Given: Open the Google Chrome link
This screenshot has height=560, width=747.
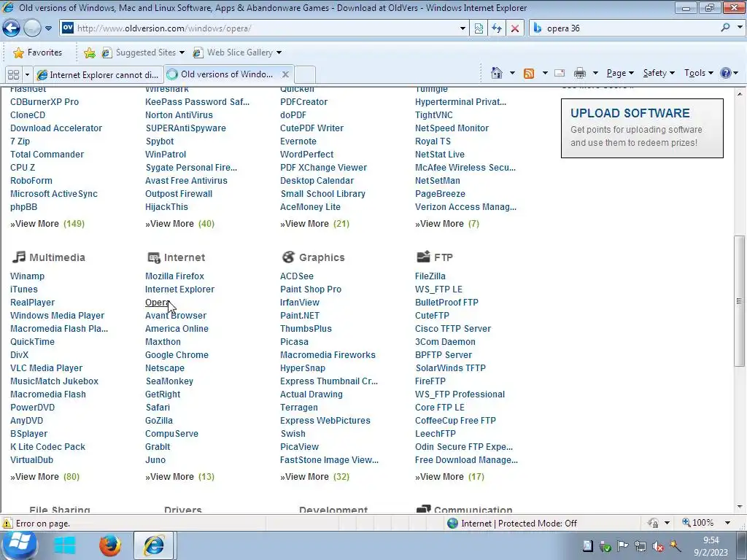Looking at the screenshot, I should point(177,355).
